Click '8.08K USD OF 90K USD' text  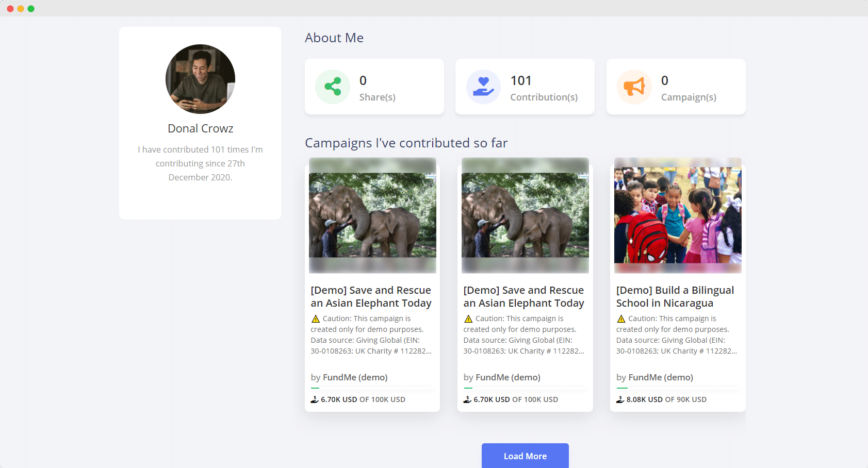pyautogui.click(x=666, y=399)
